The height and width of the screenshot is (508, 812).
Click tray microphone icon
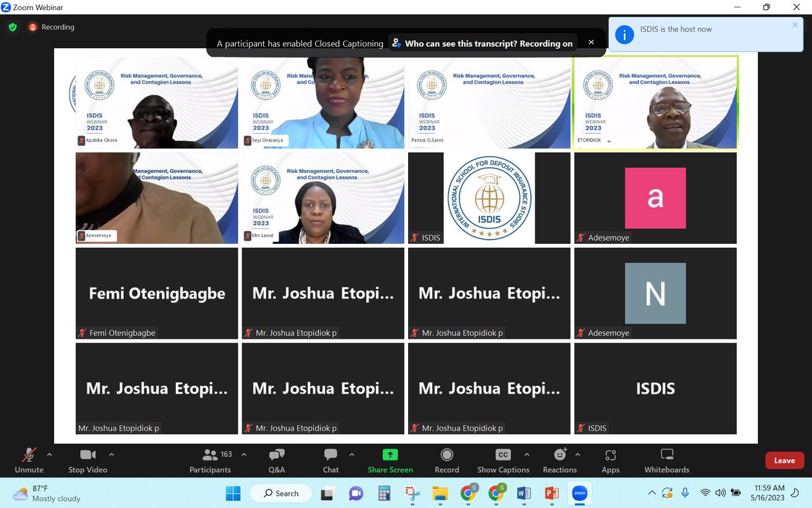(x=685, y=492)
